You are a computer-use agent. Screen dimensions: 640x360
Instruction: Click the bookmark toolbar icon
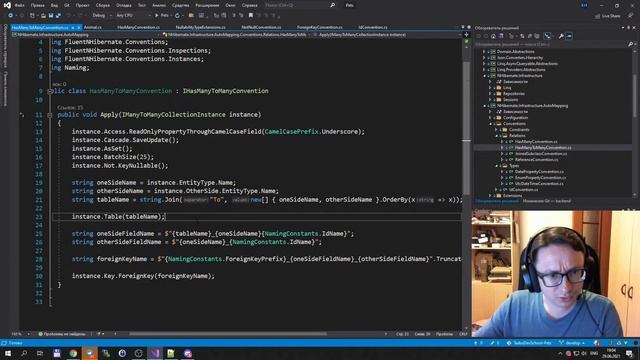tap(251, 16)
